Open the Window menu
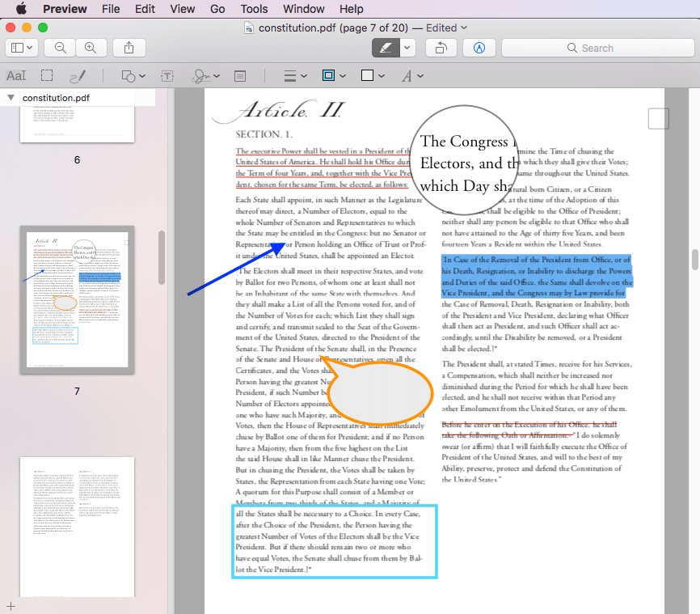 [x=303, y=9]
